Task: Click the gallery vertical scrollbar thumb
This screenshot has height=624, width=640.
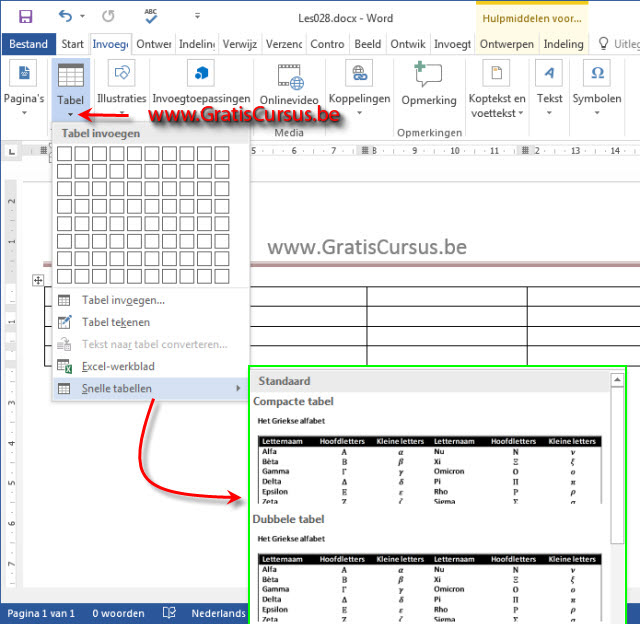Action: pos(617,465)
